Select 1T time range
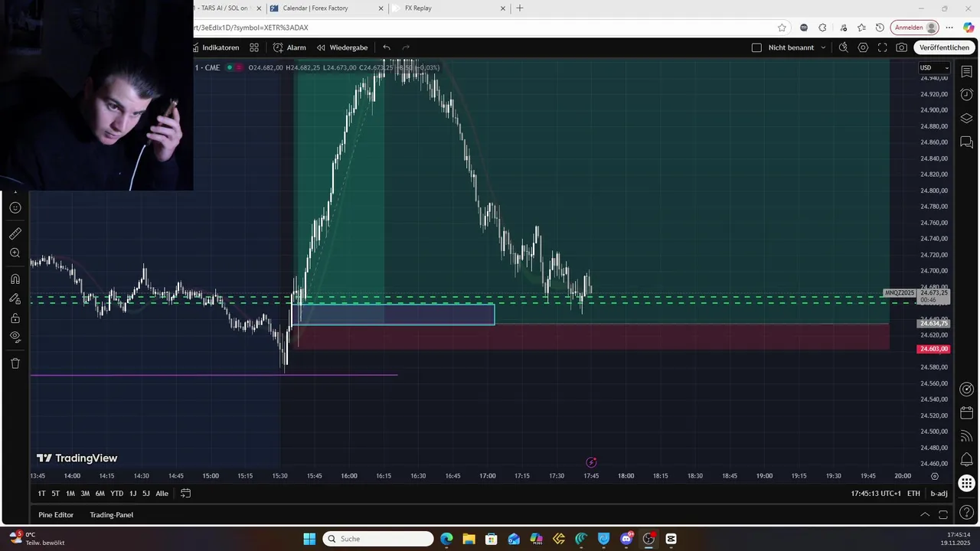 pyautogui.click(x=41, y=494)
